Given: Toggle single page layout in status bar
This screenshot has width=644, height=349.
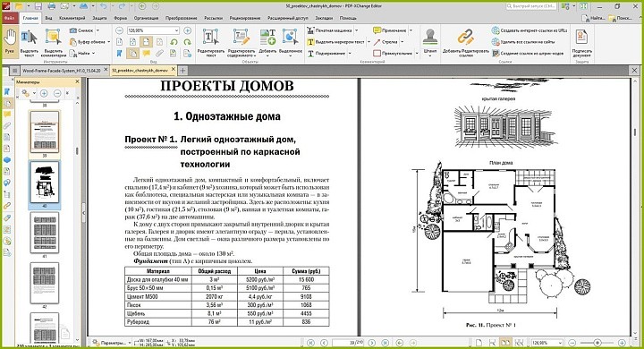Looking at the screenshot, I should (479, 343).
